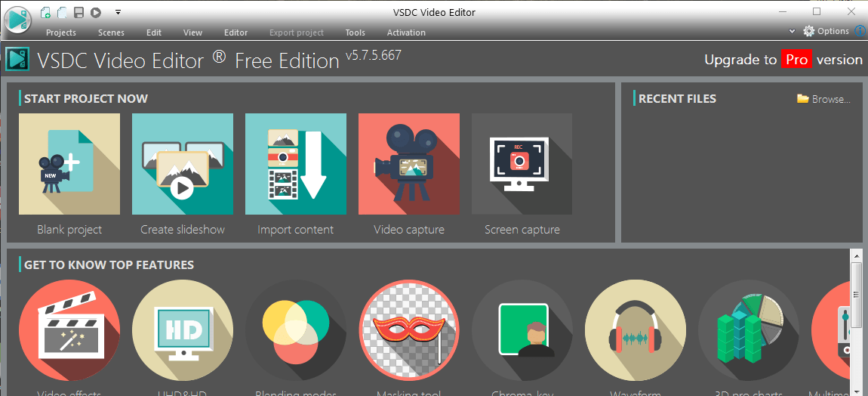Screen dimensions: 868x396
Task: Start a Blank project
Action: point(69,164)
